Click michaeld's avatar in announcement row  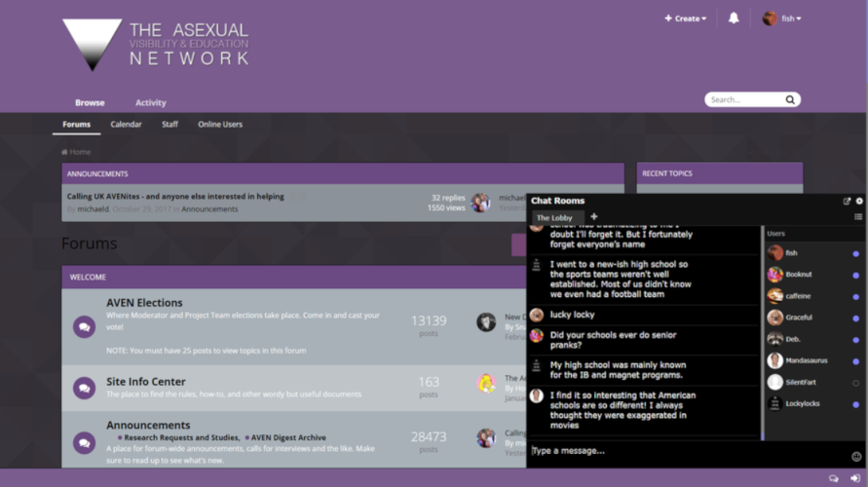(x=480, y=203)
